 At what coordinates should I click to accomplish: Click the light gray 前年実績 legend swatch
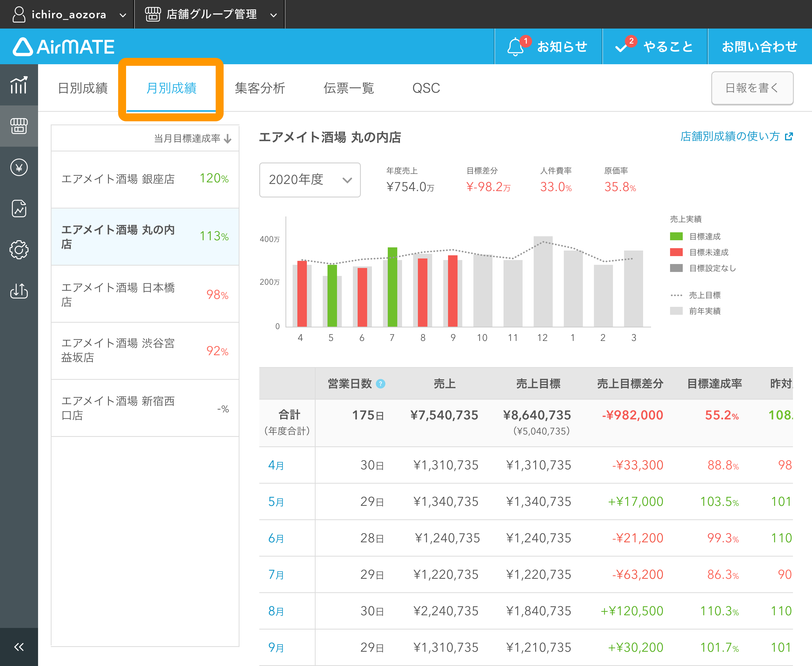coord(676,311)
